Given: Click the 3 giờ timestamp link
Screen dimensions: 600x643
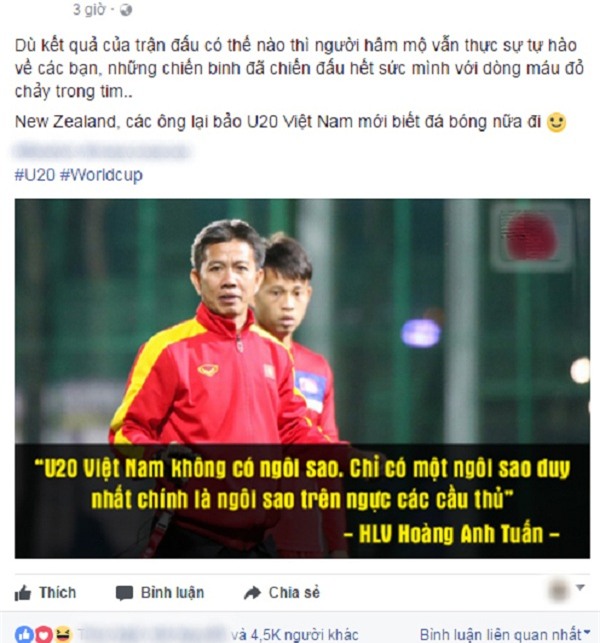Looking at the screenshot, I should click(x=89, y=9).
